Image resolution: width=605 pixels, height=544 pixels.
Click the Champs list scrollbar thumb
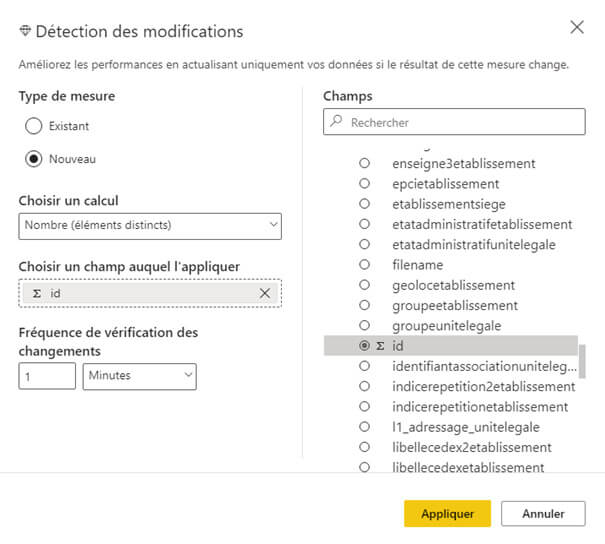coord(582,361)
